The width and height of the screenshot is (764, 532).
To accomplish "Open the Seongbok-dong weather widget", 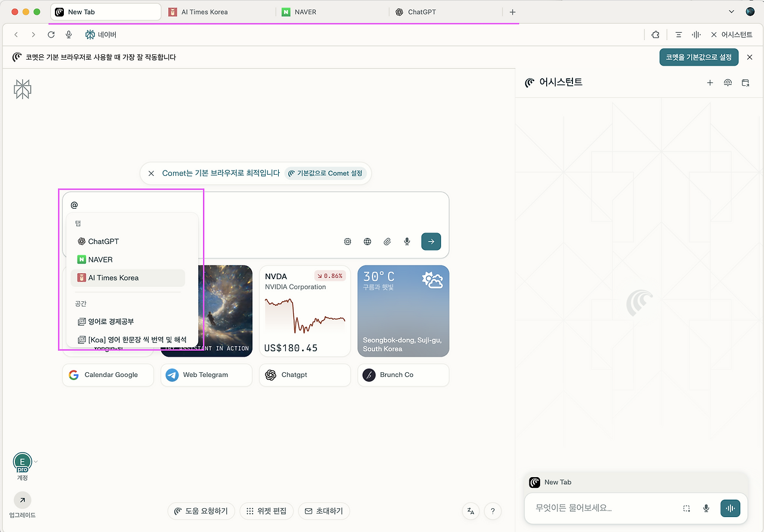I will tap(403, 311).
